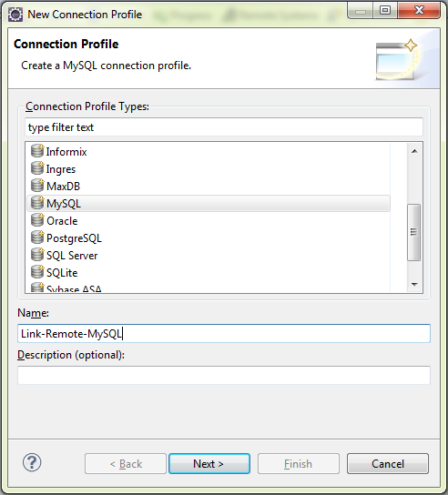The height and width of the screenshot is (495, 448).
Task: Click the Eclipse icon in title bar
Action: pos(15,15)
